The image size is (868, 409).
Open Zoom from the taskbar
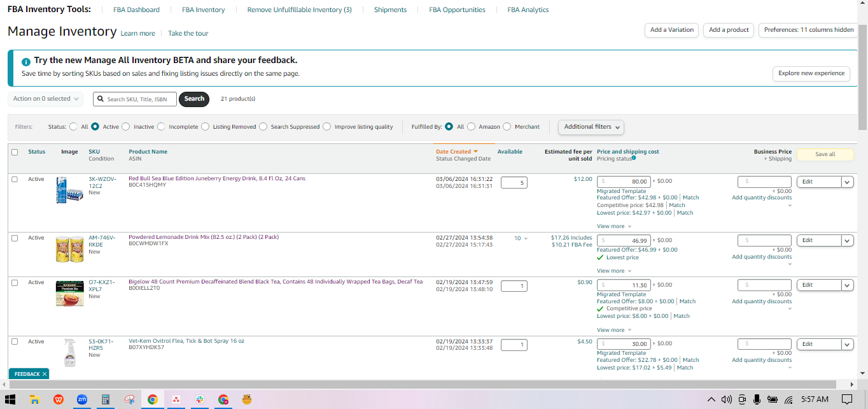pos(82,399)
